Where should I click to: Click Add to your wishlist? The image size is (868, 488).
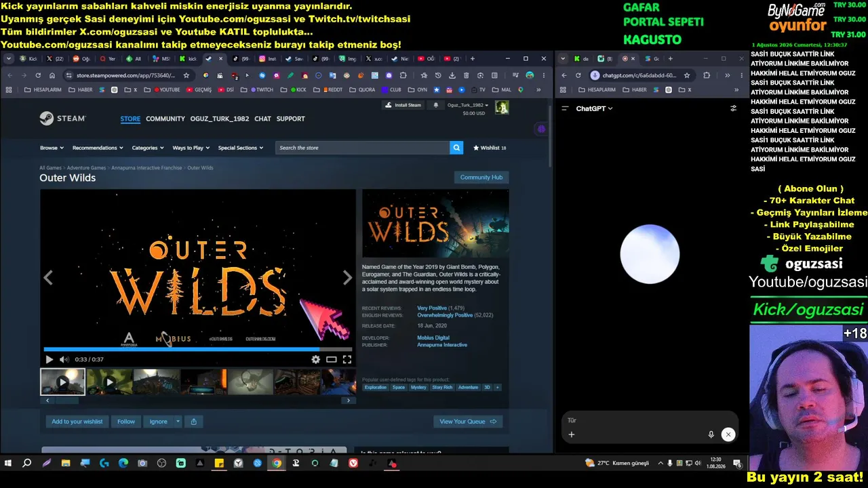[x=77, y=422]
